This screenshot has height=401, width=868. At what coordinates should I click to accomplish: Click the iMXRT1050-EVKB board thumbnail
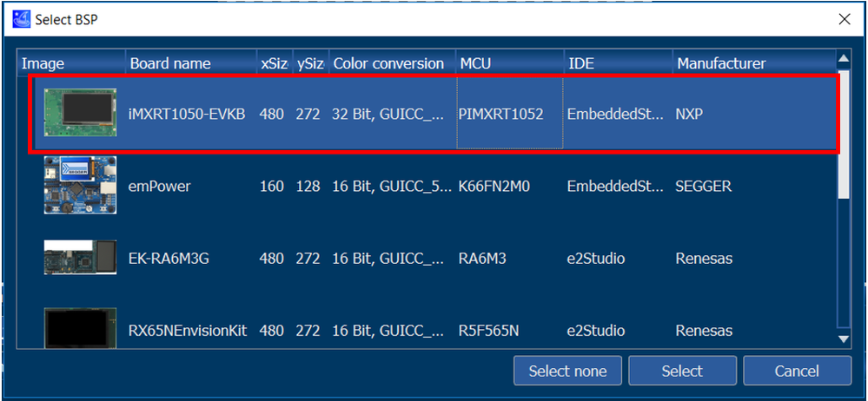tap(80, 113)
